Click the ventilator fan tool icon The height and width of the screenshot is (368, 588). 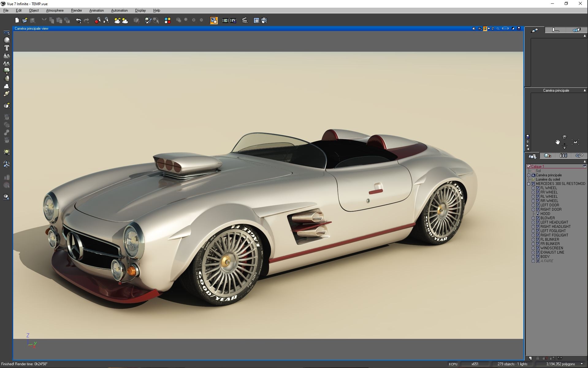(x=6, y=164)
